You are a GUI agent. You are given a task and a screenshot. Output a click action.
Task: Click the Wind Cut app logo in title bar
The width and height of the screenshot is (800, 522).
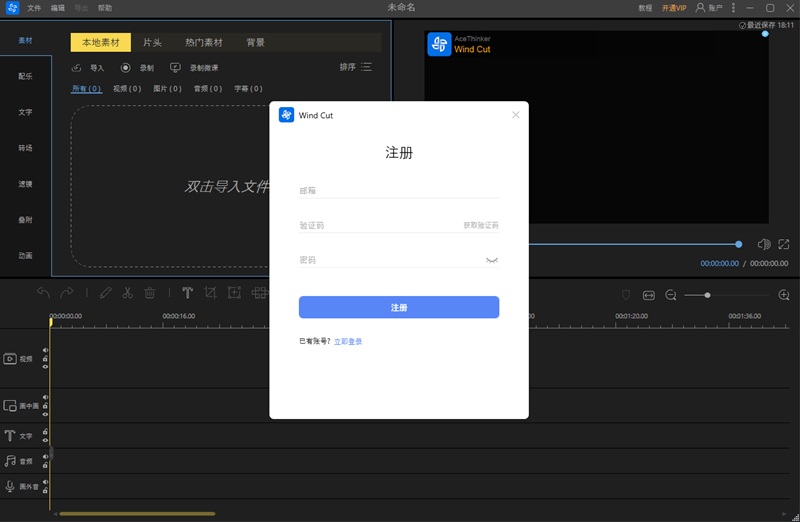click(12, 8)
